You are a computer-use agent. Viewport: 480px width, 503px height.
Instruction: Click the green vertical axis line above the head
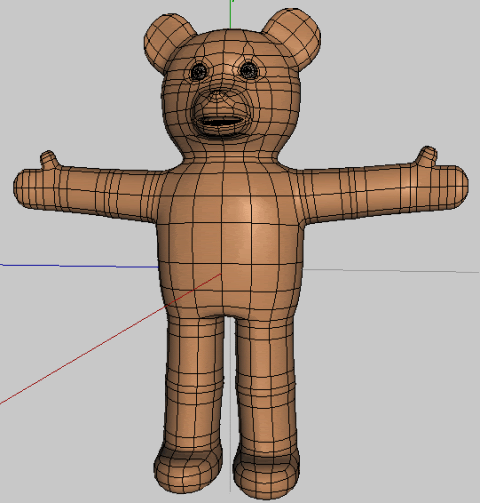(230, 14)
